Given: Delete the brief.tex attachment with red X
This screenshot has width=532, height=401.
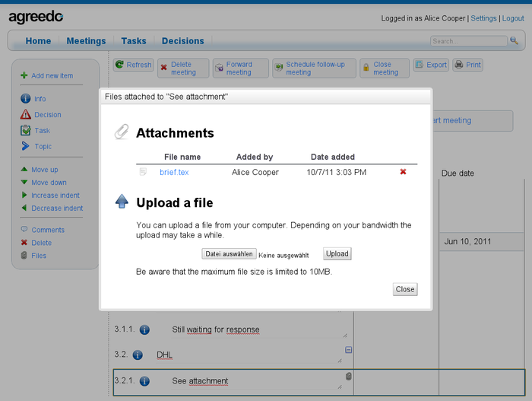Looking at the screenshot, I should tap(403, 172).
